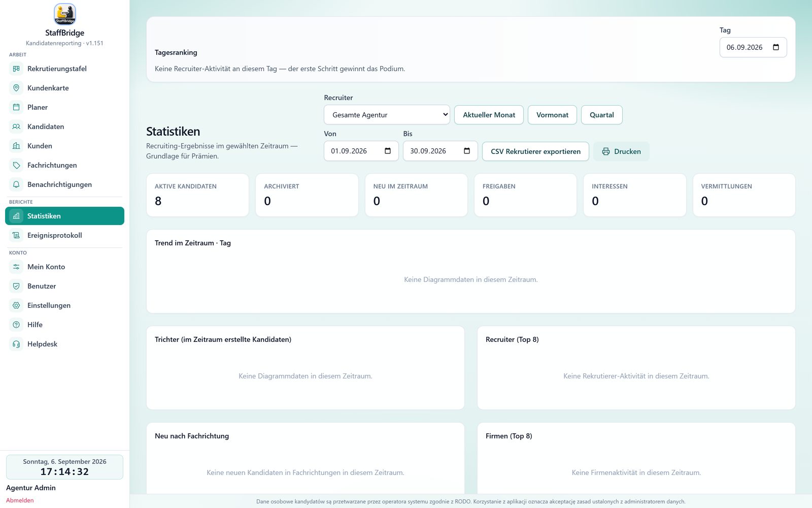
Task: Click the Vermittlungen stat card
Action: click(x=744, y=195)
